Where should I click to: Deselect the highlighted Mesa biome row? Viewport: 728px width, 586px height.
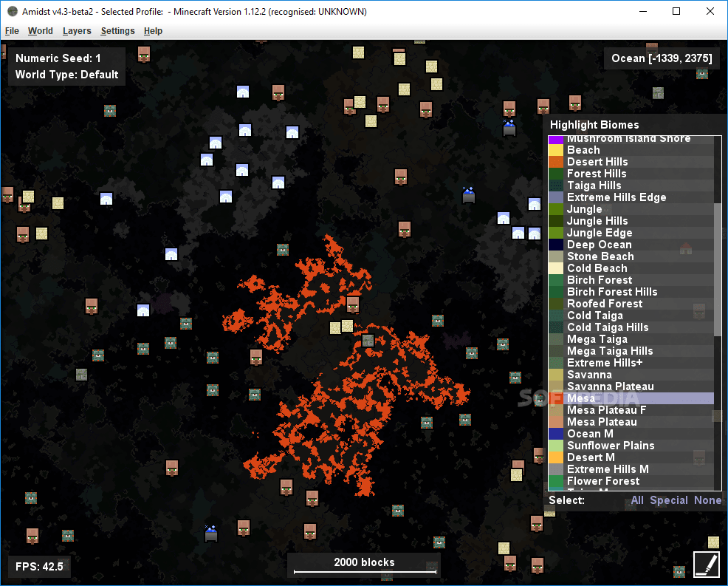631,398
